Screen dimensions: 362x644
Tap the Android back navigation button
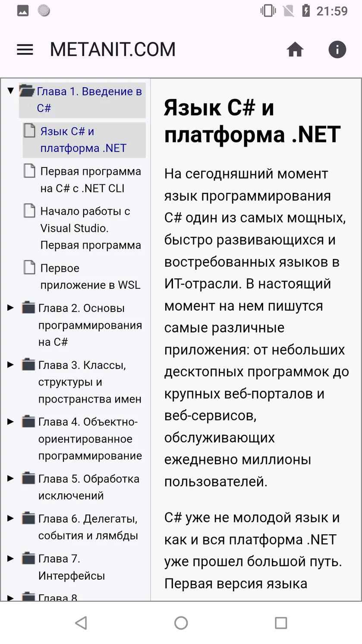click(81, 622)
